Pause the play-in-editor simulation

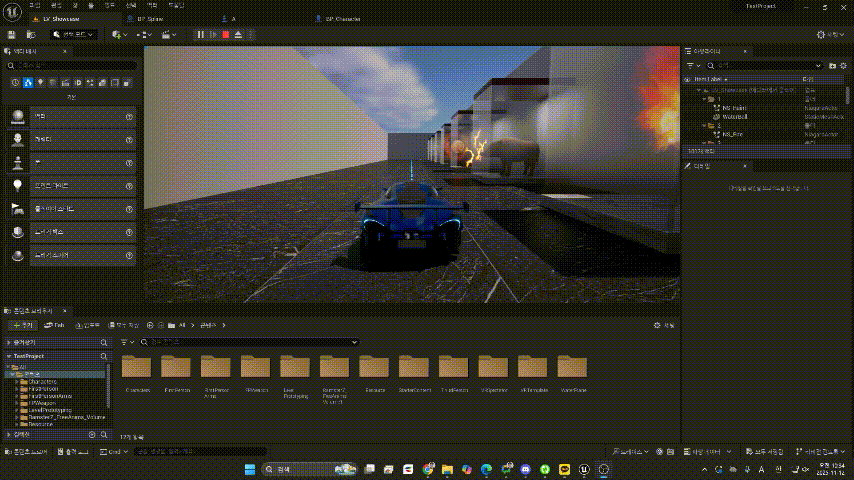pos(200,34)
